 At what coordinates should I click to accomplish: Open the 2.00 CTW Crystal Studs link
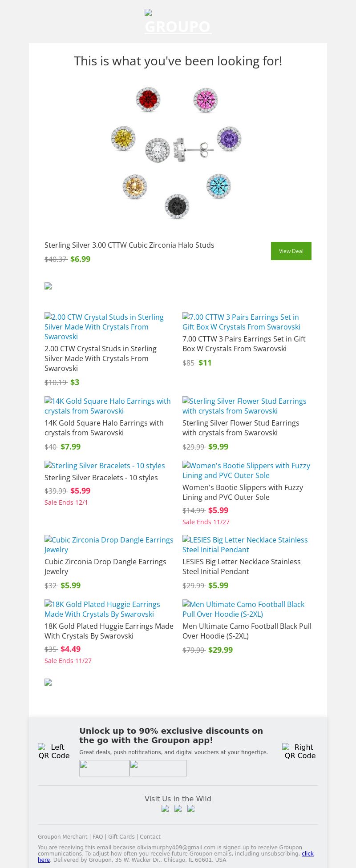(x=104, y=326)
